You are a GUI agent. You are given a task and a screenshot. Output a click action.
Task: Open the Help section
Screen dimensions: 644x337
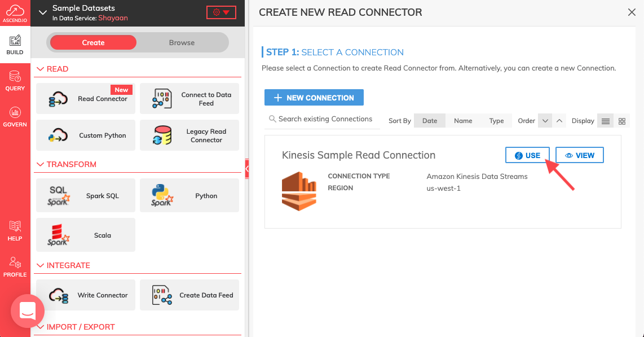pos(15,230)
